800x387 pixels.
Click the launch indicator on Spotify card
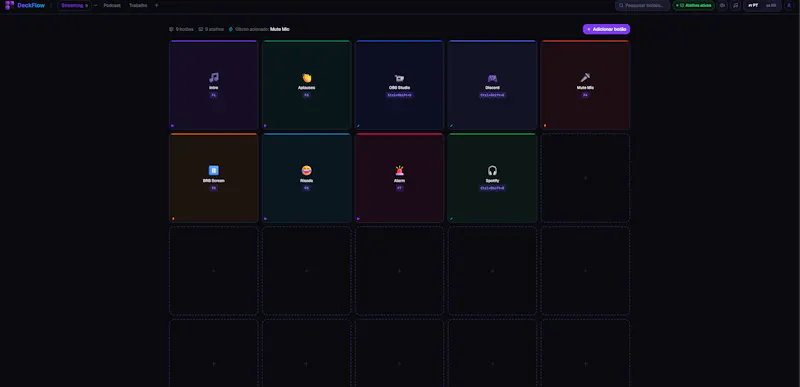451,218
